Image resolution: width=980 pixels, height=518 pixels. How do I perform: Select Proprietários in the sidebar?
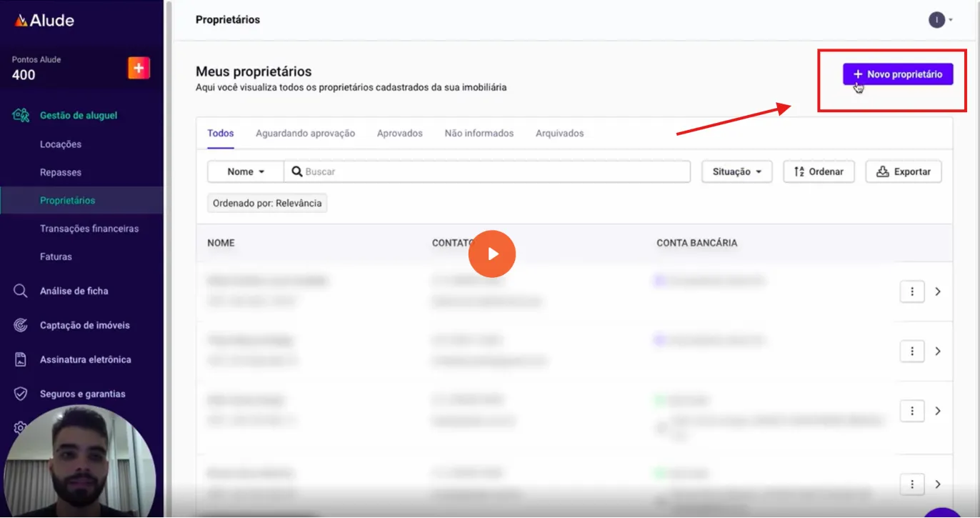pos(81,200)
